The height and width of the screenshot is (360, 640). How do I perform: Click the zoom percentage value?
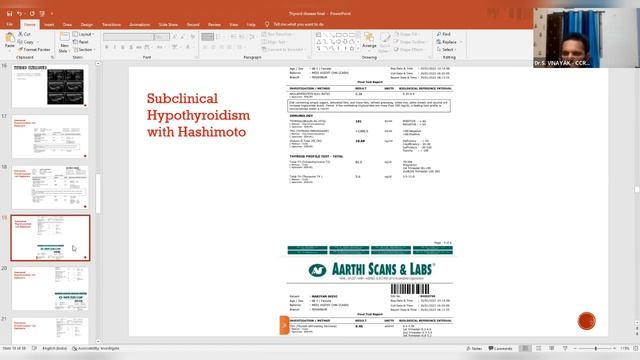pyautogui.click(x=625, y=349)
